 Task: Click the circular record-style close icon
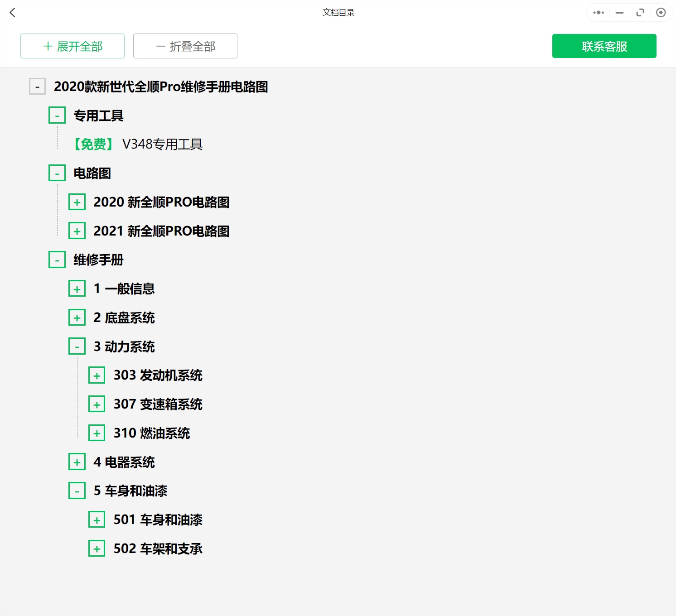pos(661,13)
